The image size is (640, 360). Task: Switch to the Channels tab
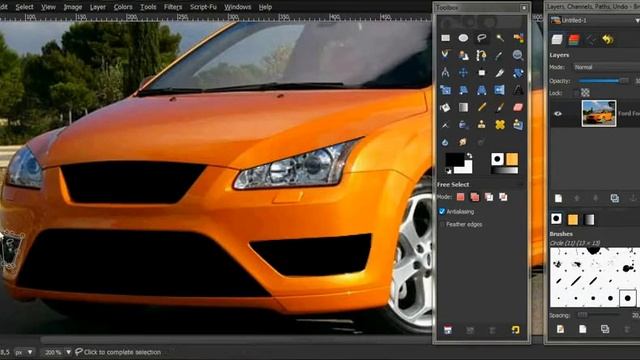(574, 39)
